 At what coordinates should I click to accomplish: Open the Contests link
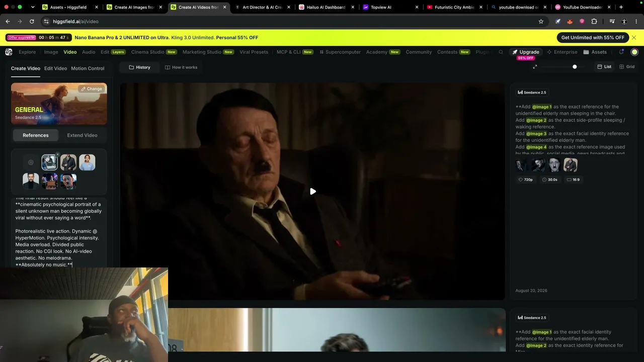coord(453,52)
